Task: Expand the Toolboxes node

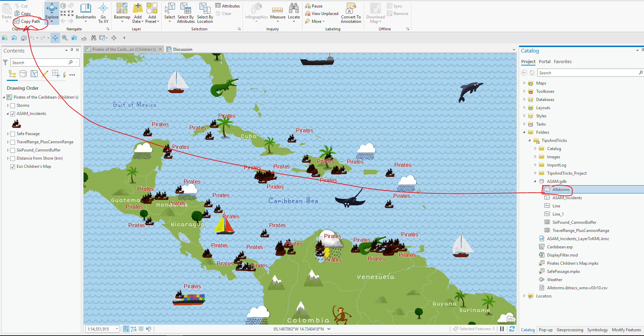Action: [x=524, y=91]
